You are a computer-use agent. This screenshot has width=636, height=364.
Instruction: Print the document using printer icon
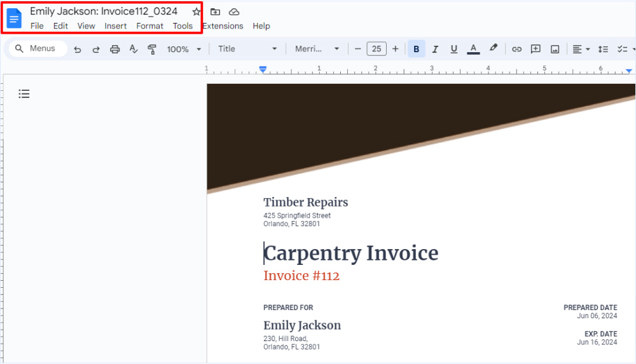[114, 49]
